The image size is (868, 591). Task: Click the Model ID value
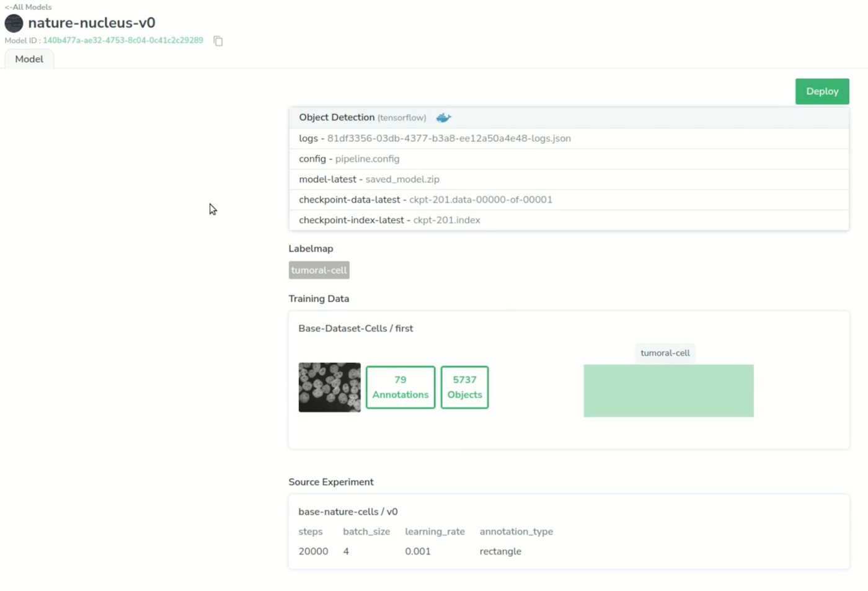click(123, 40)
